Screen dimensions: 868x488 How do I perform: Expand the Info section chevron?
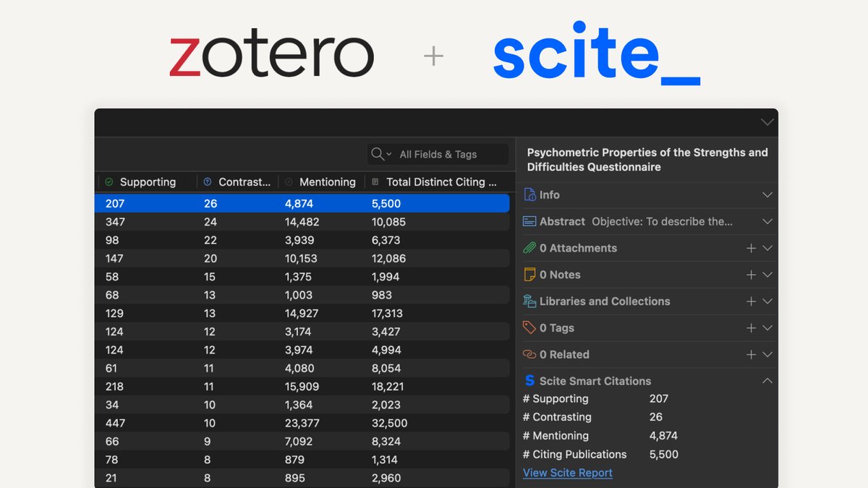[767, 195]
